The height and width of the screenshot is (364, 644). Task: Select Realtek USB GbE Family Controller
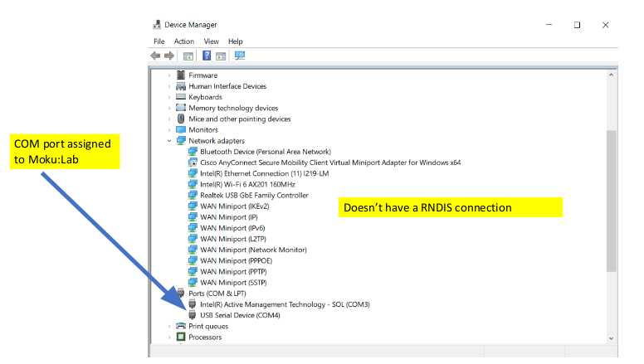254,196
